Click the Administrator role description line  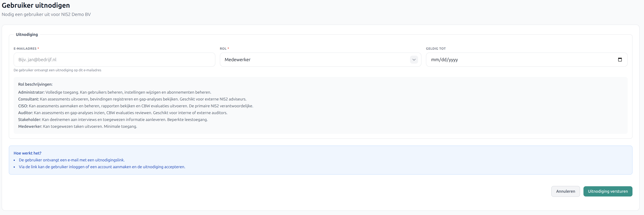115,92
